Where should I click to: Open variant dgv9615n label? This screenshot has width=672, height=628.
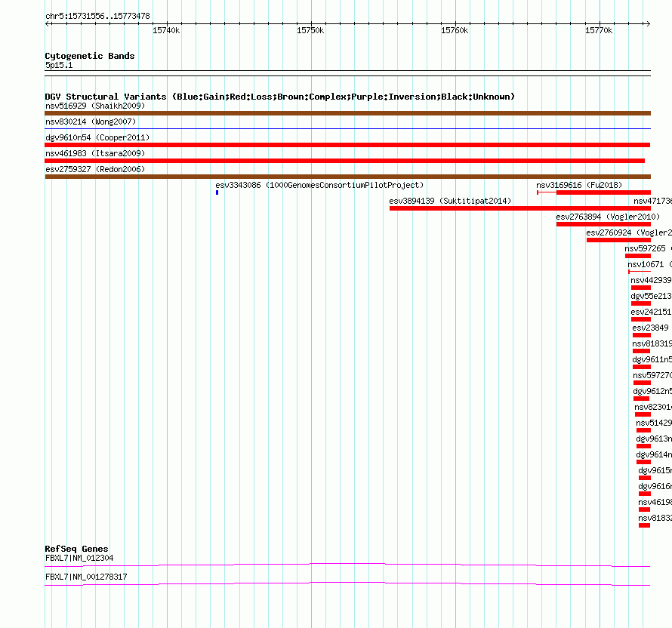tap(655, 470)
